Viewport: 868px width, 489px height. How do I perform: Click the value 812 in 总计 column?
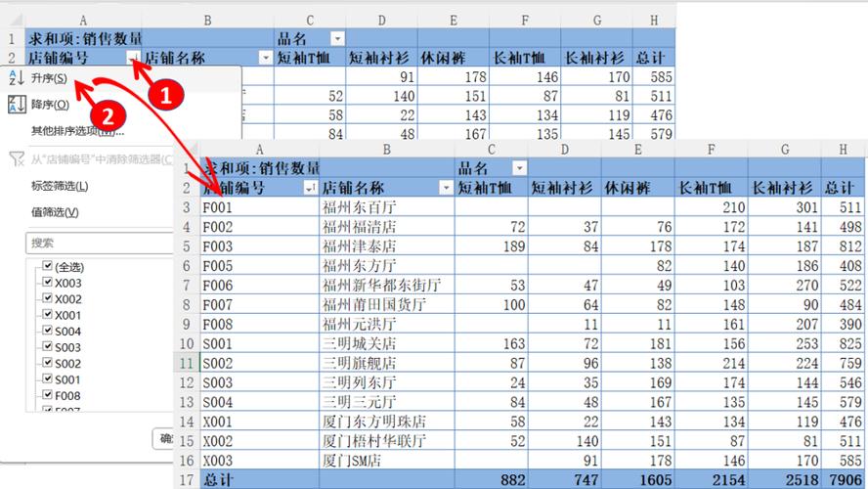pos(843,245)
